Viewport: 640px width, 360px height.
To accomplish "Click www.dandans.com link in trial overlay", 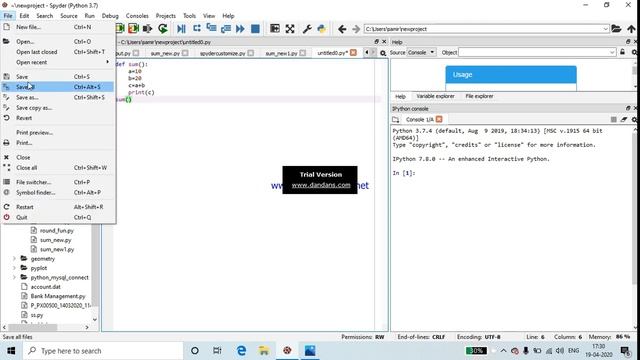I will click(x=321, y=185).
